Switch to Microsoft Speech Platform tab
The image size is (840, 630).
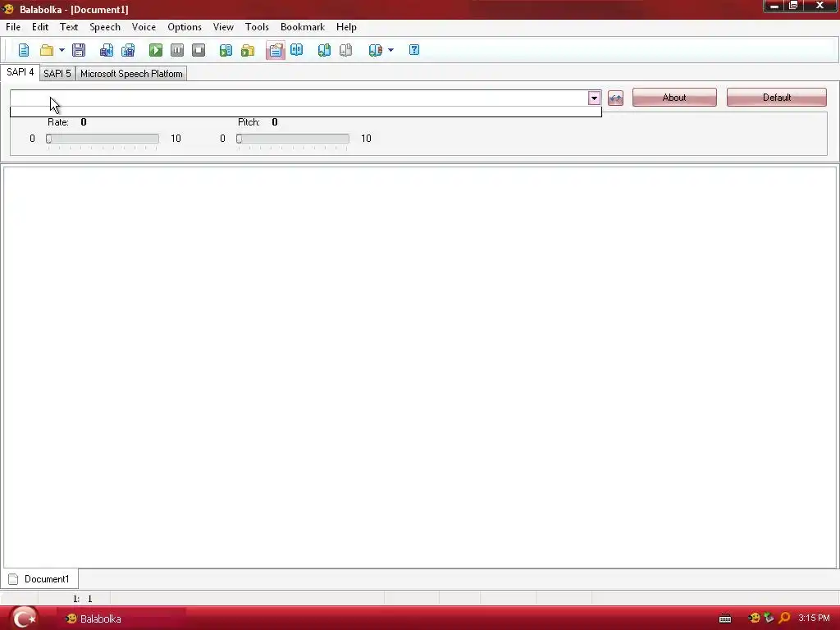[x=131, y=74]
